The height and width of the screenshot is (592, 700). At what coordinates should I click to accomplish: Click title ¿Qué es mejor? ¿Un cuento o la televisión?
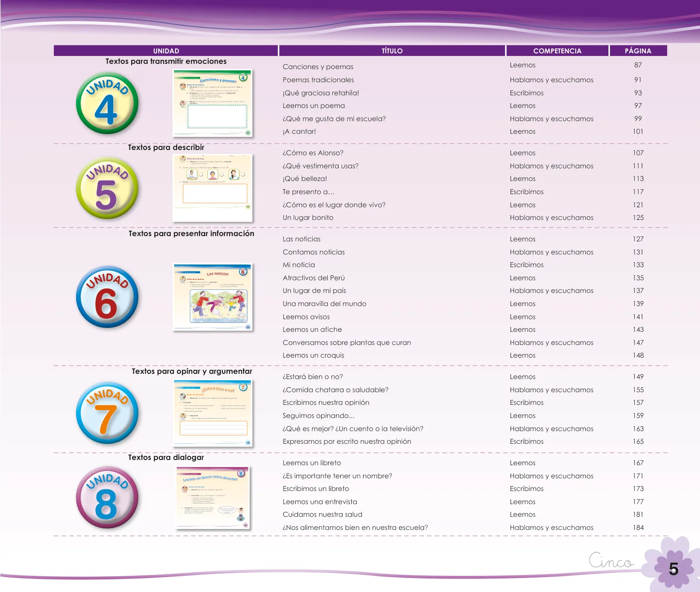click(x=353, y=429)
